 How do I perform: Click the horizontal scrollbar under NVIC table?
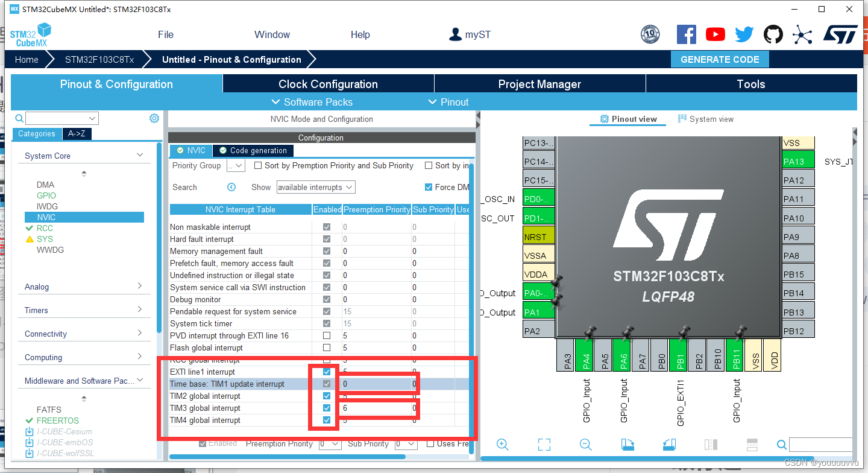tap(288, 457)
